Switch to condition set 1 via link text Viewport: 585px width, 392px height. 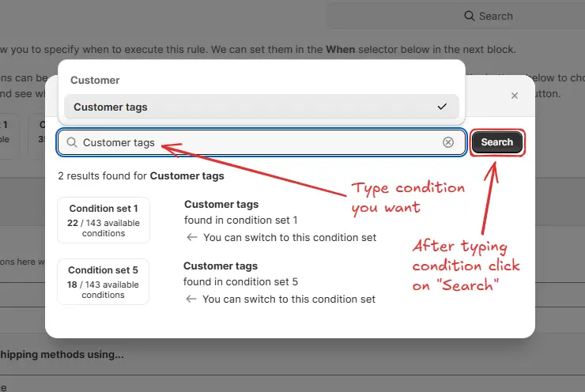click(289, 237)
